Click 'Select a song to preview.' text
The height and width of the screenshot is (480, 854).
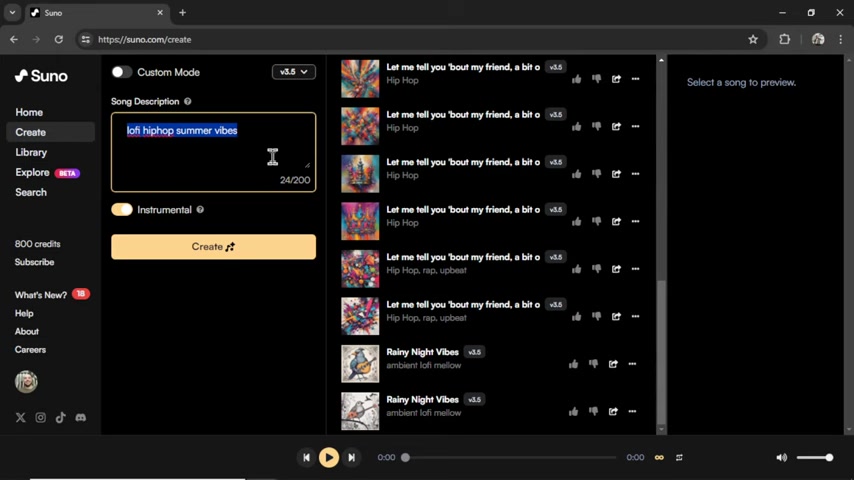741,82
